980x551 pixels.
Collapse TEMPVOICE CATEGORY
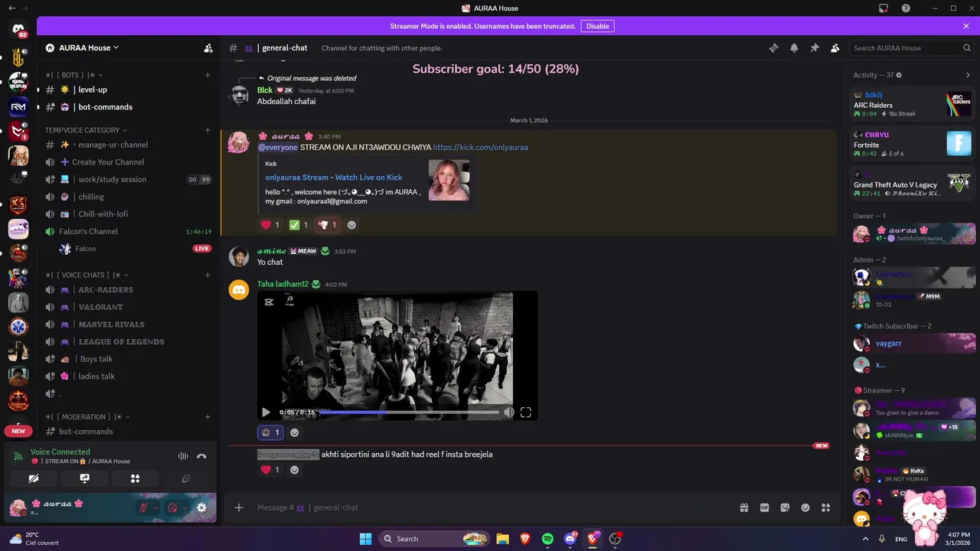(86, 130)
